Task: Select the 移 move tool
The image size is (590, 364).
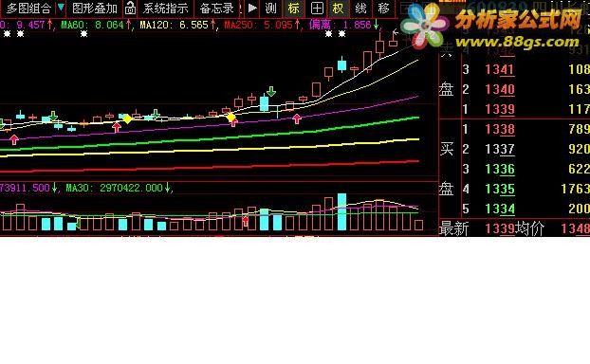Action: [383, 9]
